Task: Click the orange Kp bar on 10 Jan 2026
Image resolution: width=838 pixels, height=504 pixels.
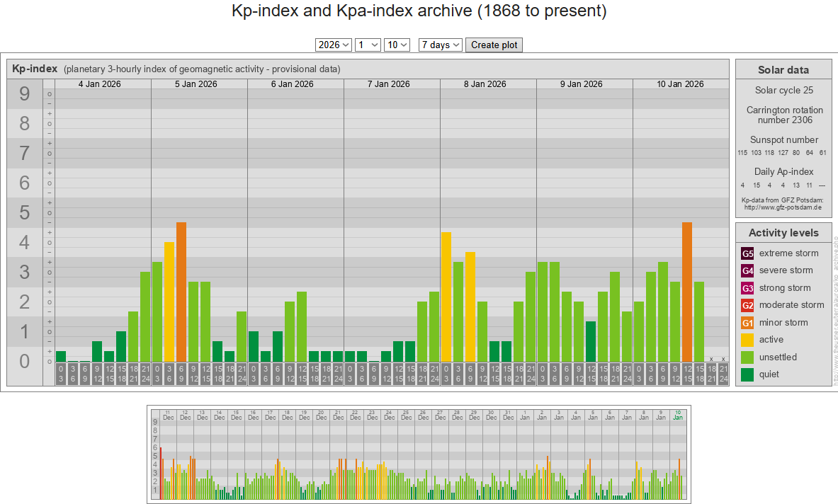Action: tap(687, 292)
